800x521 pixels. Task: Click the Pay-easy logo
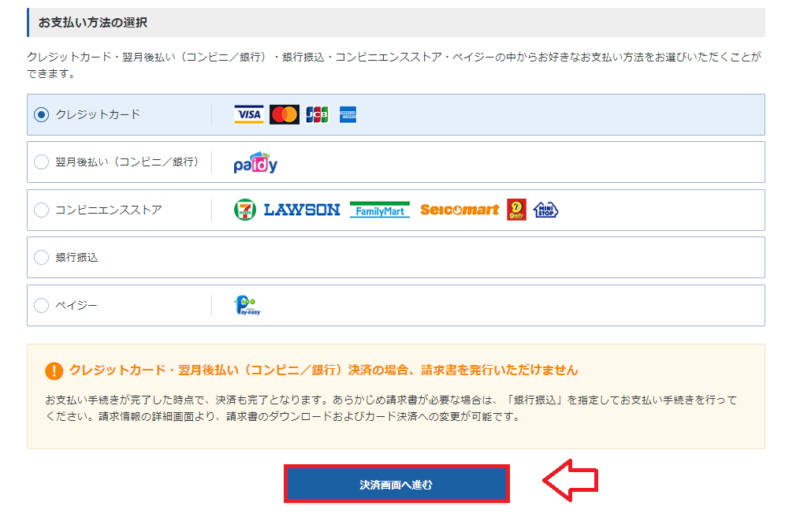(x=247, y=305)
